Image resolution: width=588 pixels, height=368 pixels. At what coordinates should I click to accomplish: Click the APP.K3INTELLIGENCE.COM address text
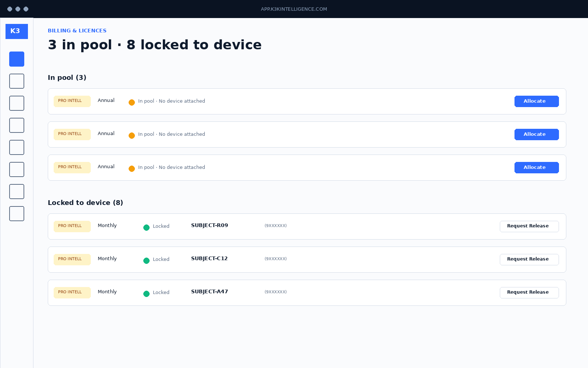[x=294, y=9]
